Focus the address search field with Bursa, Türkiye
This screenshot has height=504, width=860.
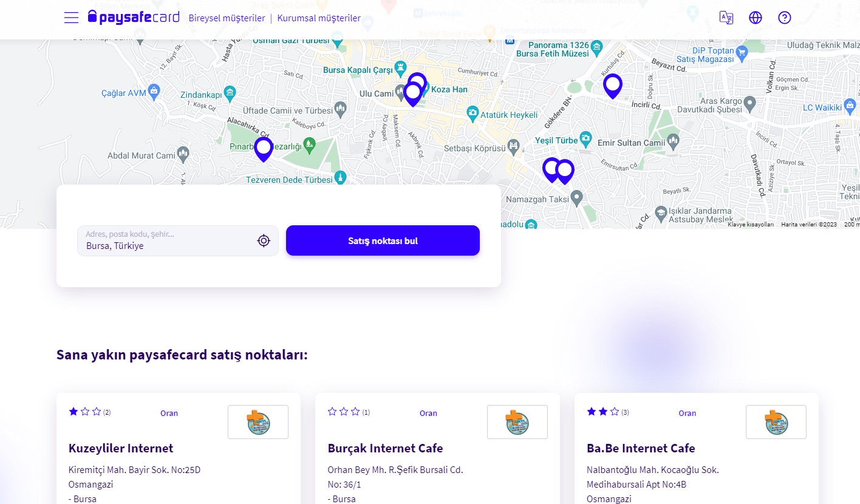[178, 240]
